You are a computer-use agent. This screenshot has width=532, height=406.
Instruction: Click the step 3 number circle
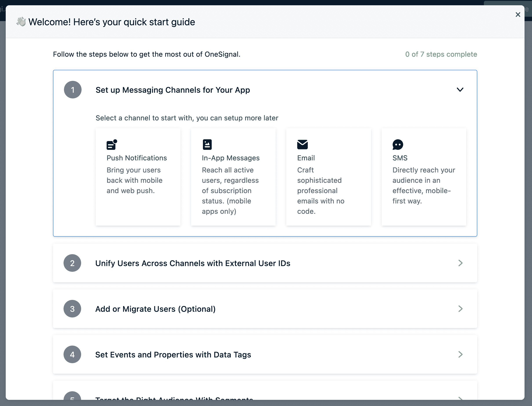point(72,309)
